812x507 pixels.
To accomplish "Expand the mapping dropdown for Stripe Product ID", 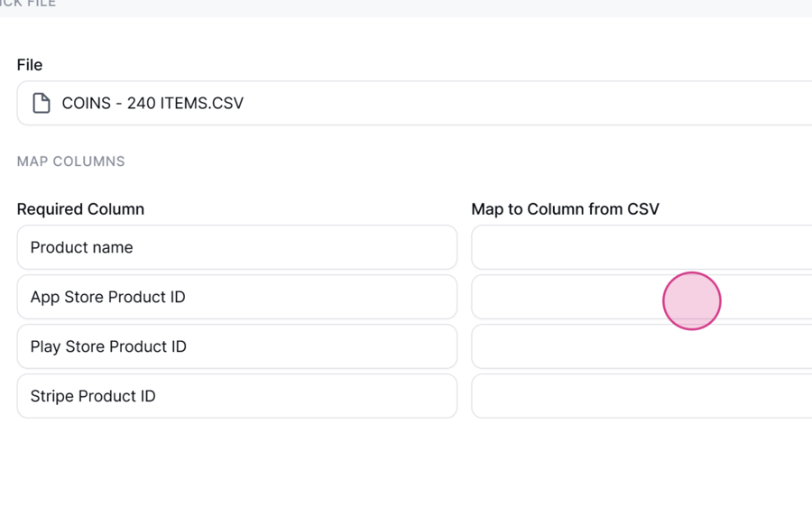I will pos(641,396).
